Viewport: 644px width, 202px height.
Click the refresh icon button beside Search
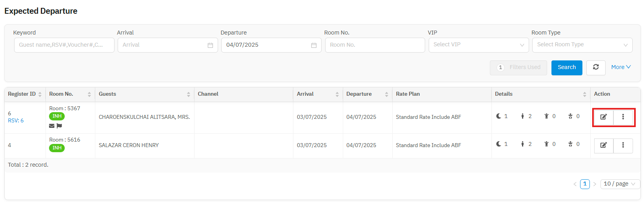point(596,67)
